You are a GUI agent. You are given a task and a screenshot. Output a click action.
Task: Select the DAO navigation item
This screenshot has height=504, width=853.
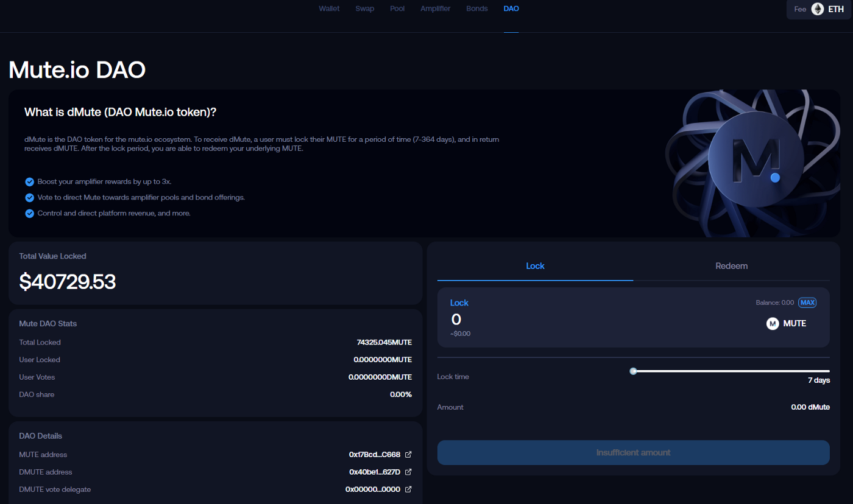[511, 9]
